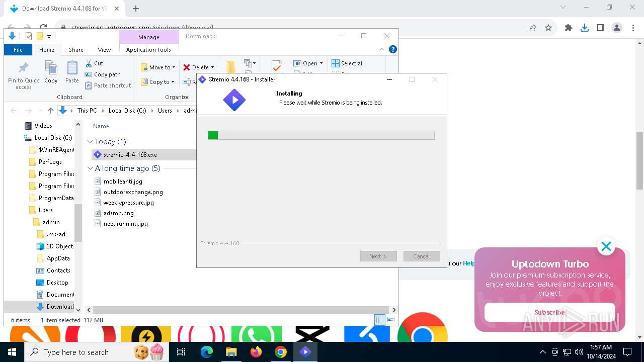This screenshot has width=644, height=362.
Task: Click Cancel in Stremio installer
Action: (422, 256)
